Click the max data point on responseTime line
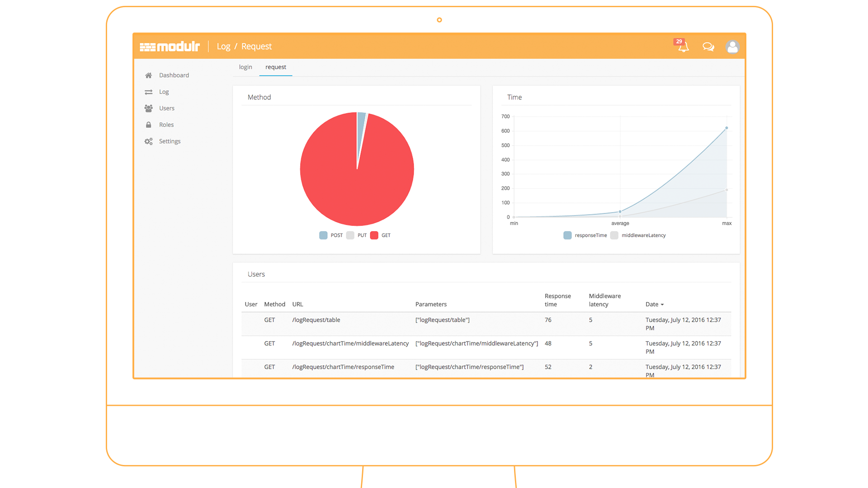Screen dimensions: 868x488 click(x=726, y=128)
